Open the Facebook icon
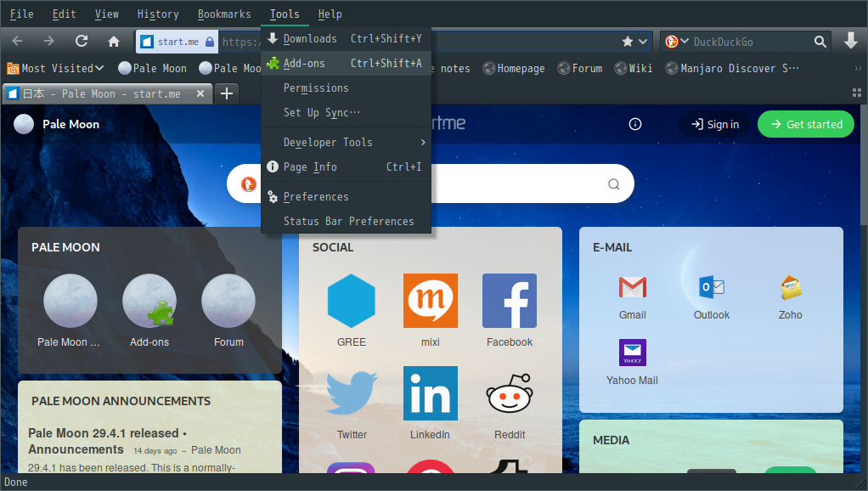Viewport: 868px width, 491px height. tap(510, 301)
